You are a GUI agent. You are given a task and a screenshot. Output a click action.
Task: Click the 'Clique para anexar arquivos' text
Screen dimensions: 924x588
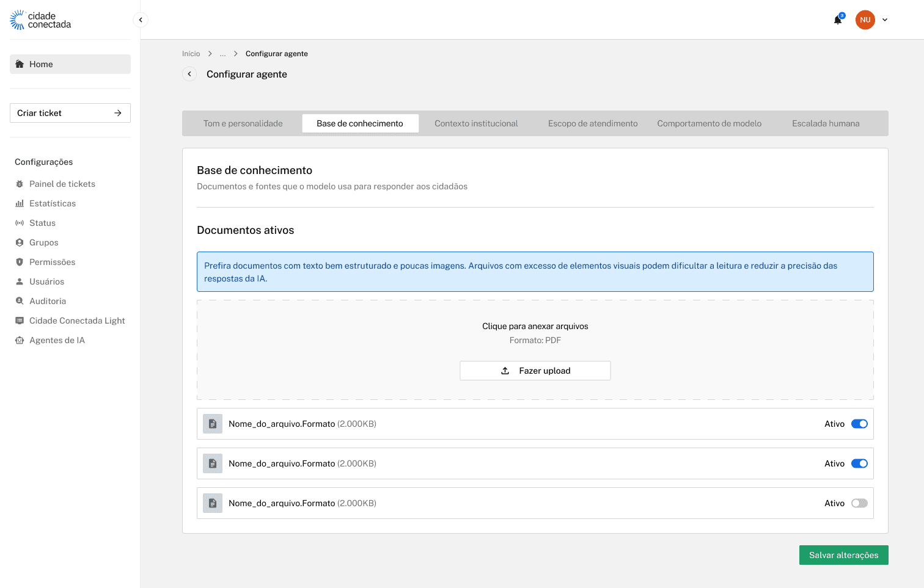[535, 326]
